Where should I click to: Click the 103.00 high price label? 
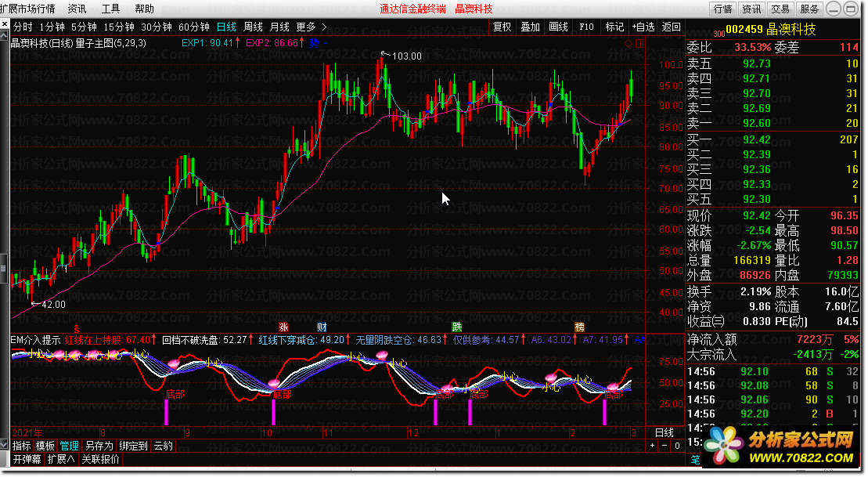point(406,56)
